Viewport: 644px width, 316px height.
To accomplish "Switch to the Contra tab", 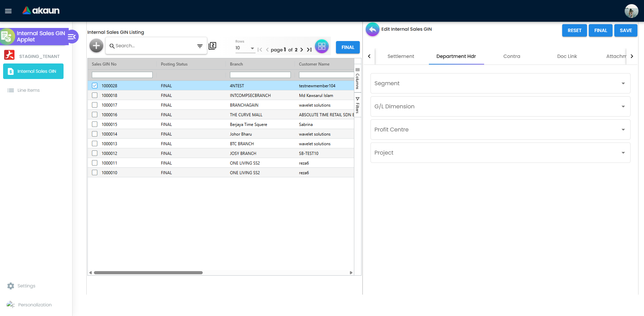I will (x=512, y=56).
